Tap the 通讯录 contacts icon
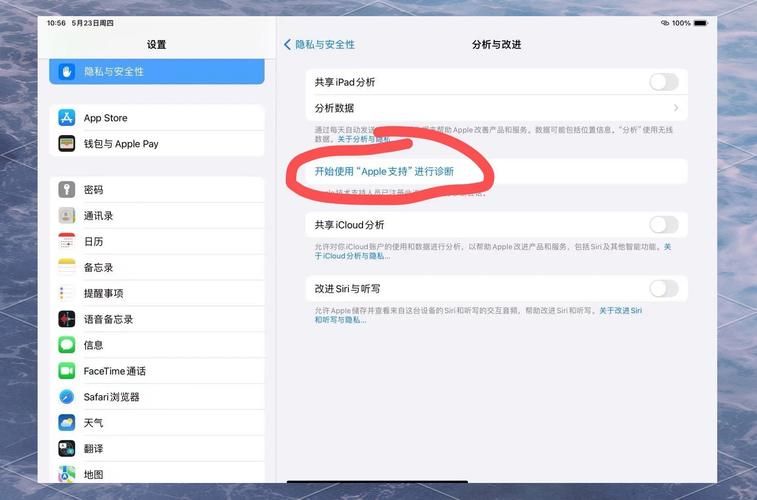Screen dimensions: 757x500 click(x=67, y=215)
